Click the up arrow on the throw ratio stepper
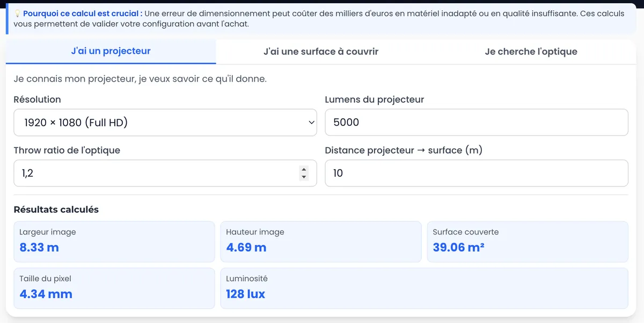 point(304,169)
